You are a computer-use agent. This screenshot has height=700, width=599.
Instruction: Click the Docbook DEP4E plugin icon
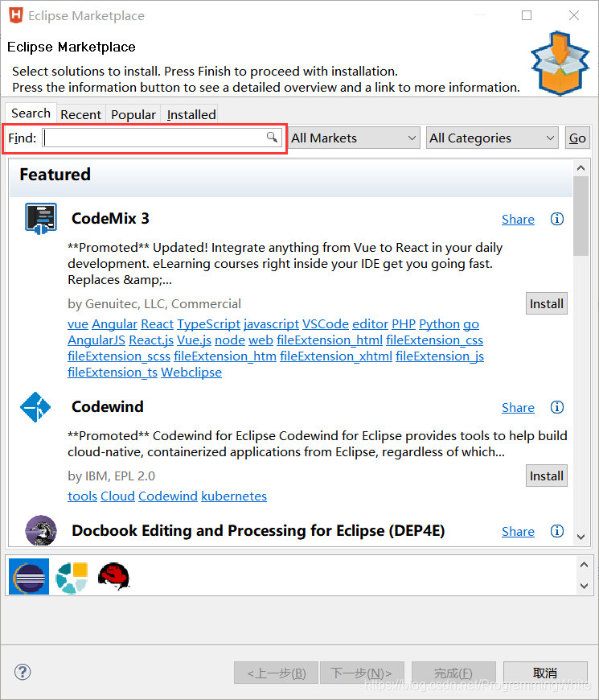pos(40,530)
